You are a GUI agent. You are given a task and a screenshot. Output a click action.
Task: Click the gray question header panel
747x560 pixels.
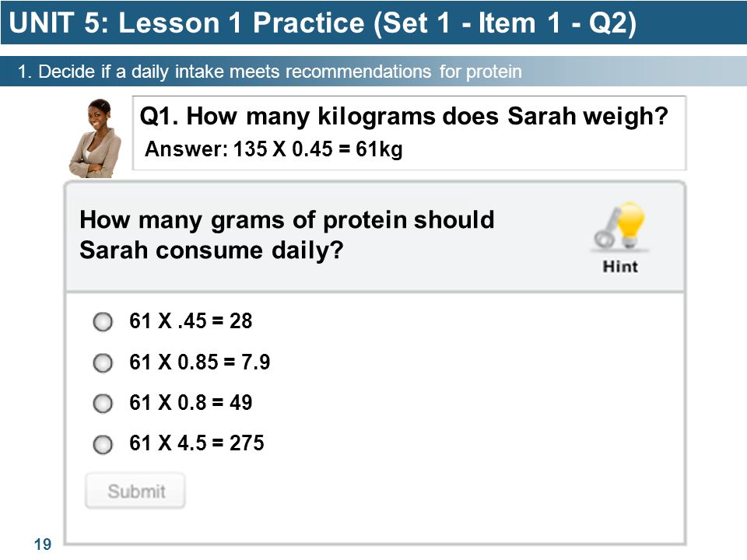coord(375,237)
